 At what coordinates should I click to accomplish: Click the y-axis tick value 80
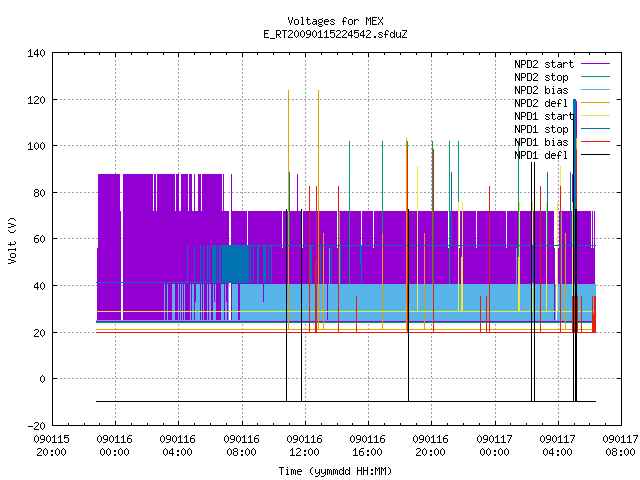40,193
